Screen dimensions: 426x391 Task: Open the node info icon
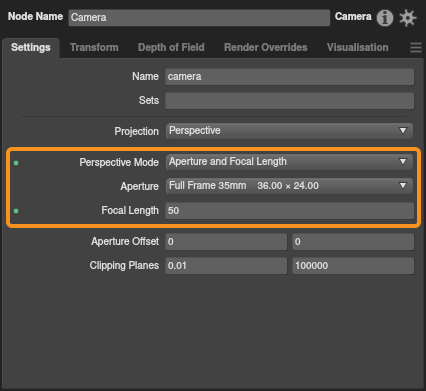[x=385, y=18]
